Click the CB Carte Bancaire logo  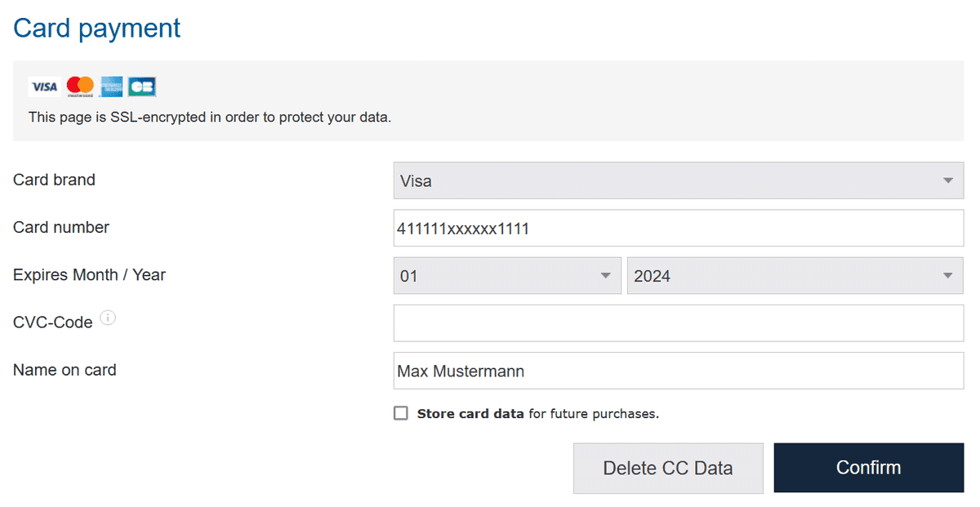(x=142, y=87)
